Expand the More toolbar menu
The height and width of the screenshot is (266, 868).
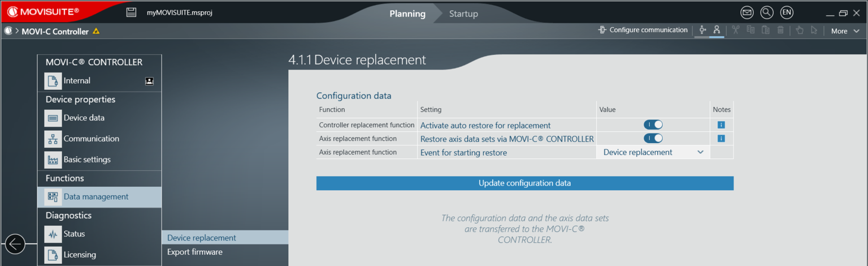844,31
